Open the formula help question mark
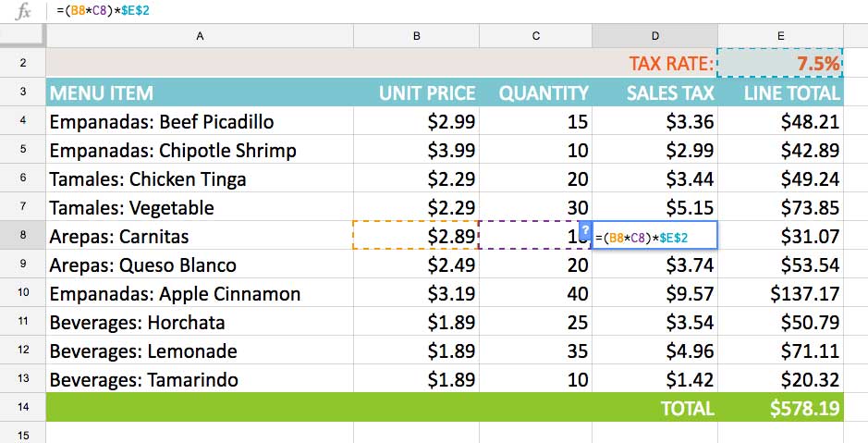This screenshot has height=443, width=868. [584, 228]
